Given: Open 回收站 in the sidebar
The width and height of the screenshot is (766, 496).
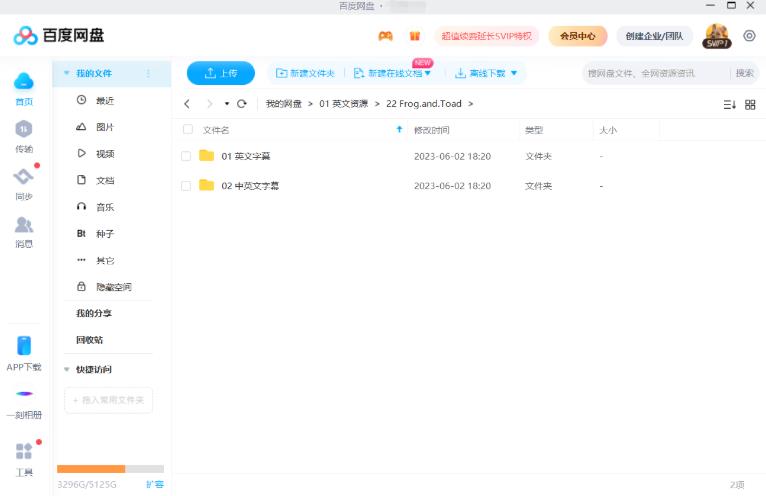Looking at the screenshot, I should (x=89, y=340).
